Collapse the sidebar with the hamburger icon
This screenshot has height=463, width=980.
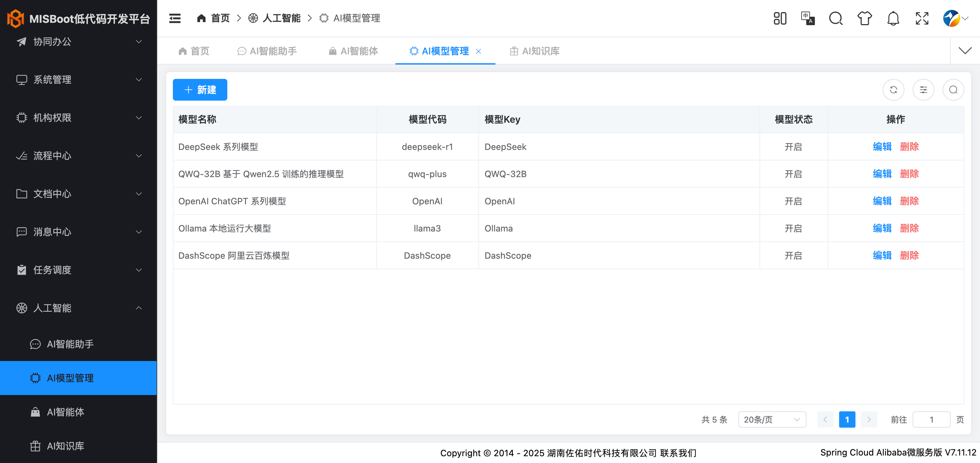(x=175, y=18)
